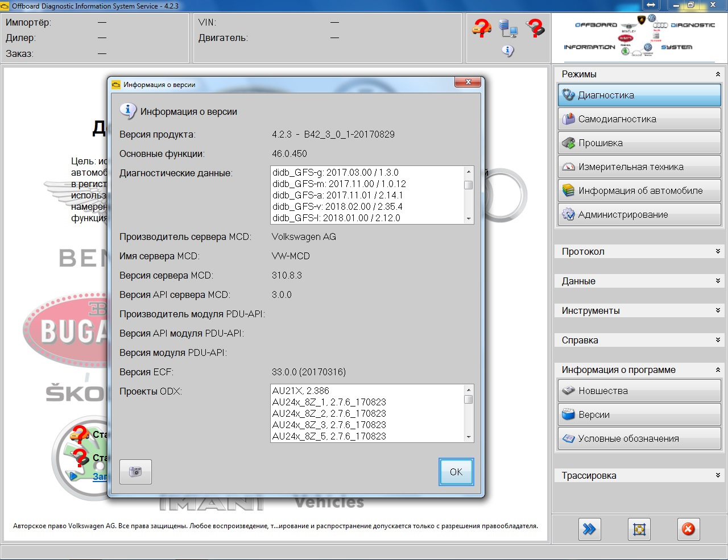Click the ECF version value 33.0.0
Image resolution: width=728 pixels, height=560 pixels.
coord(309,372)
